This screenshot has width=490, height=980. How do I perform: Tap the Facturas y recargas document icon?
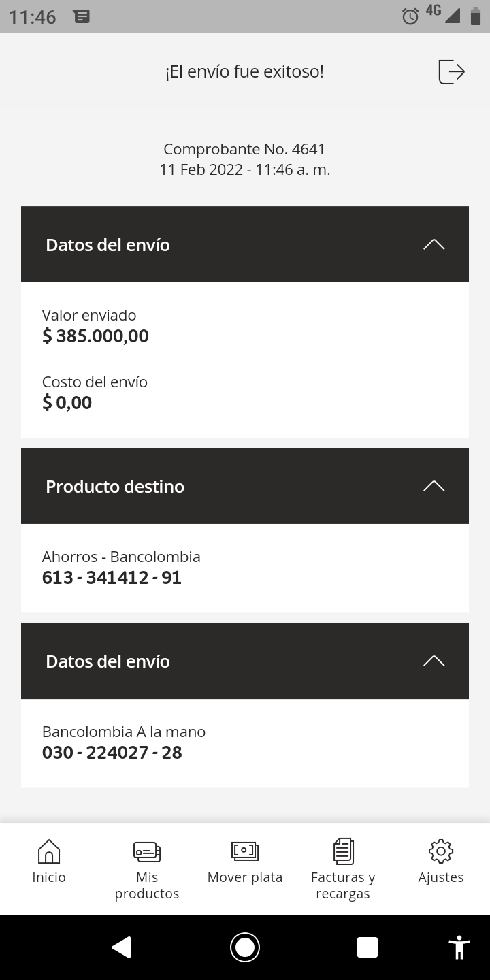click(343, 851)
